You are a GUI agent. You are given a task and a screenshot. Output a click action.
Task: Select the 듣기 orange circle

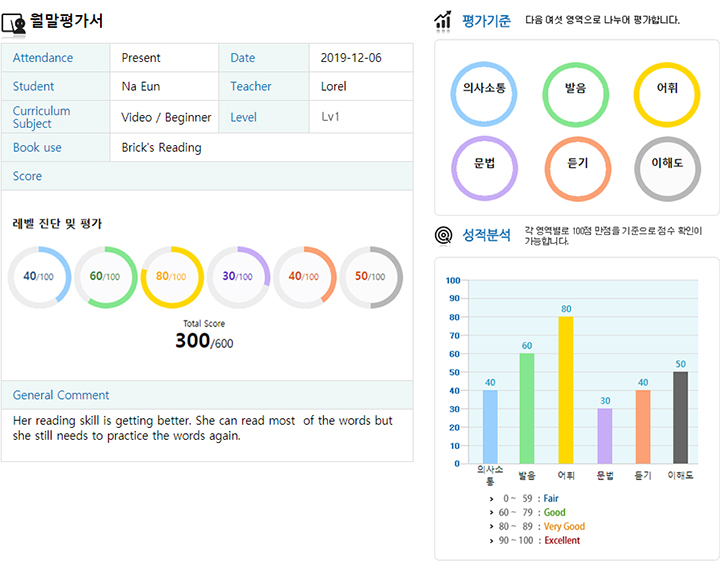tap(577, 164)
